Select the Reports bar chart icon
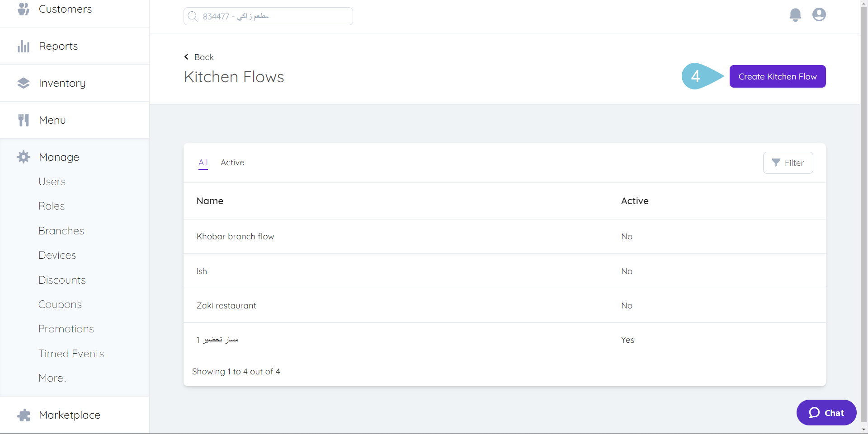The height and width of the screenshot is (434, 868). tap(23, 46)
